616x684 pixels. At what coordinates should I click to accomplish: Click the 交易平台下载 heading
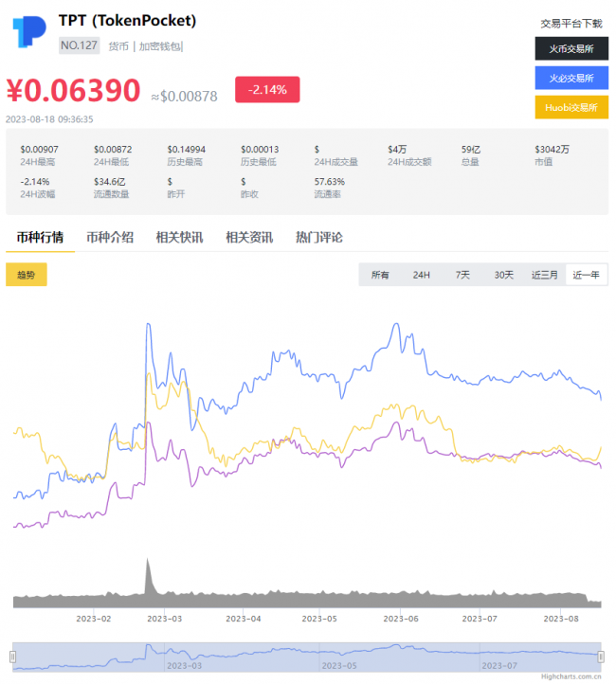tap(571, 24)
